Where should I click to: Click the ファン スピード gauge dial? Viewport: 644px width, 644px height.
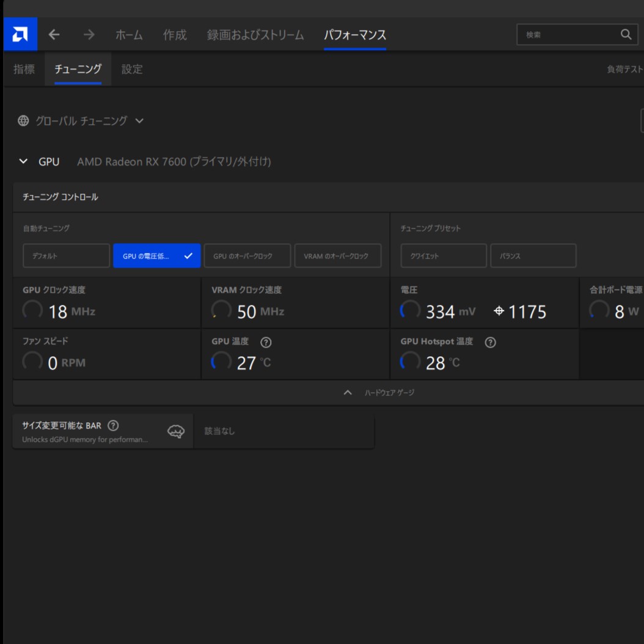[x=32, y=362]
